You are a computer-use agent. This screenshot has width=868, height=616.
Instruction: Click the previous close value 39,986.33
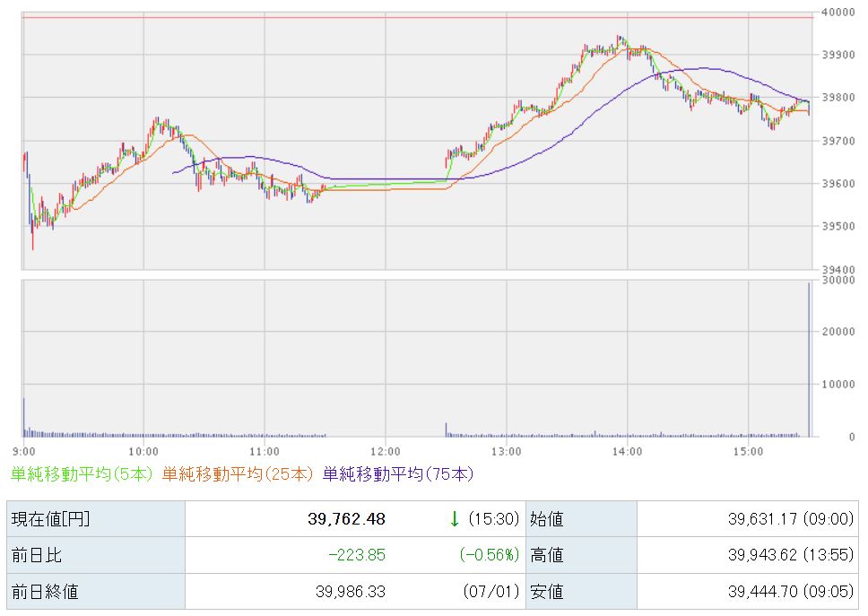[351, 592]
